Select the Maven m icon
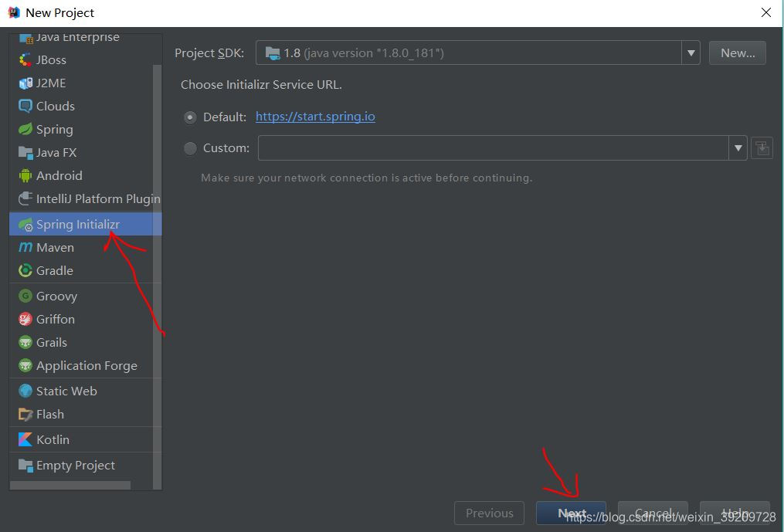This screenshot has height=532, width=784. [25, 248]
